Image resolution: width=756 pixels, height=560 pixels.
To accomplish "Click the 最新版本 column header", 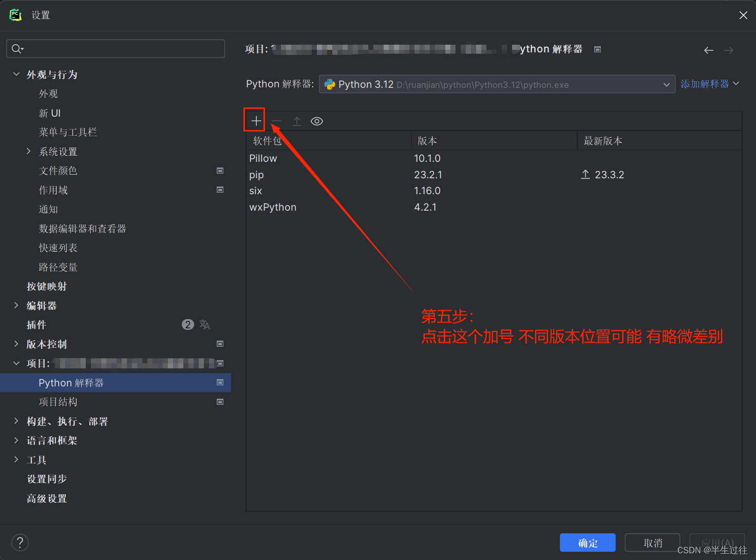I will pyautogui.click(x=659, y=141).
